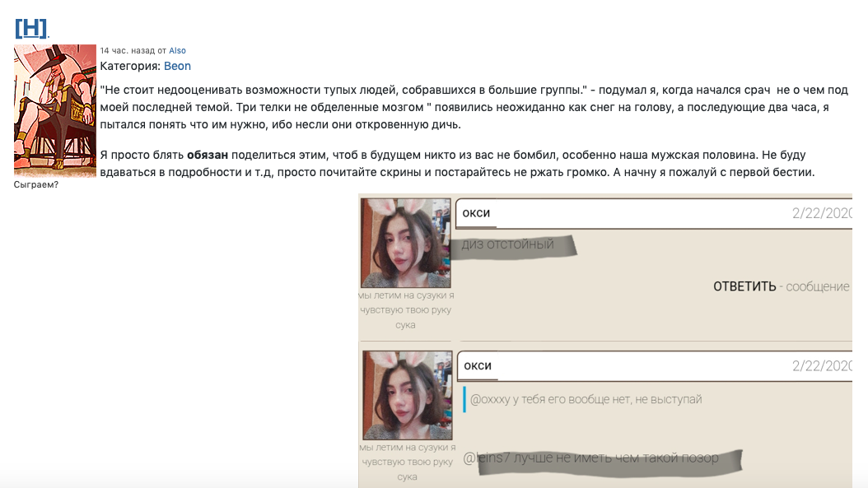The width and height of the screenshot is (868, 488).
Task: Open the Beon category link
Action: pos(177,66)
